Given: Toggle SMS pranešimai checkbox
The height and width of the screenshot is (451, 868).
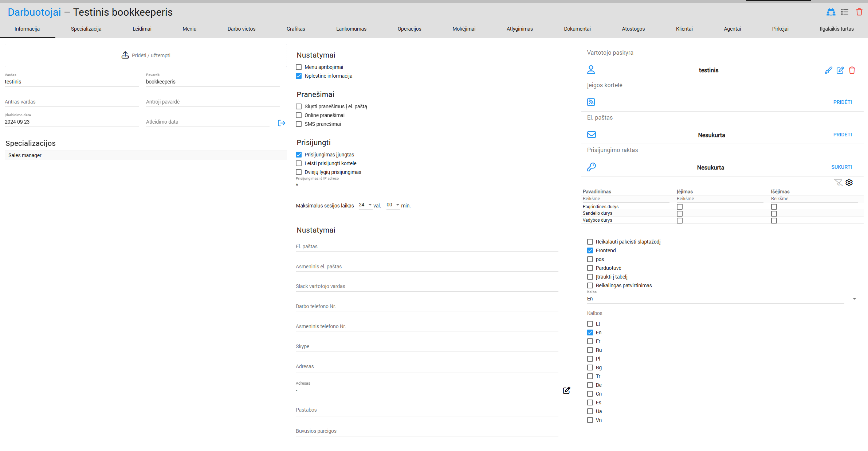Looking at the screenshot, I should [x=299, y=124].
